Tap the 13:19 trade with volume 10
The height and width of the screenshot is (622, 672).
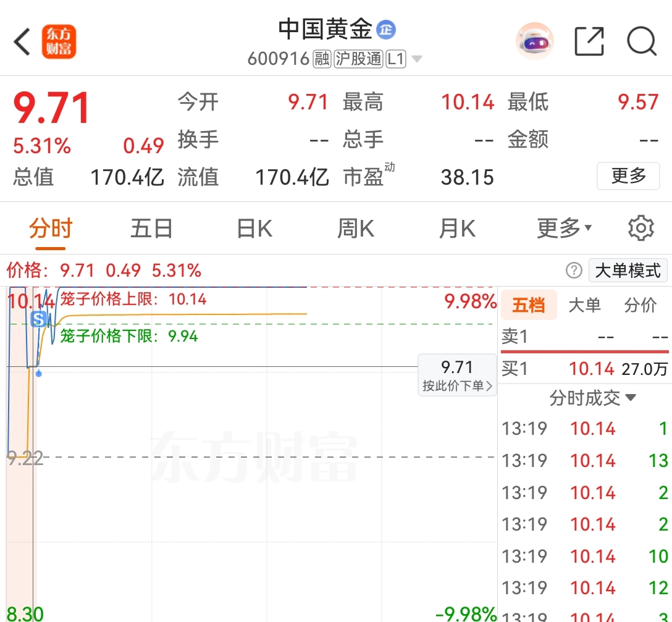tap(584, 556)
